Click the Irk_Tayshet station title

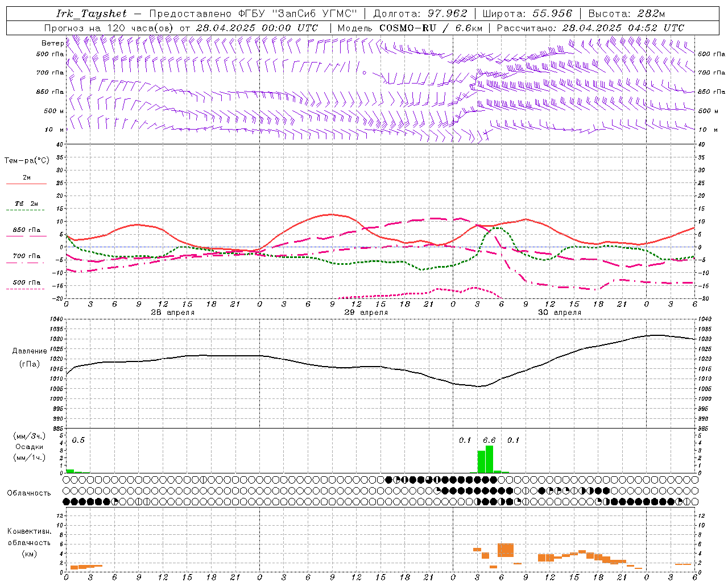tap(92, 14)
